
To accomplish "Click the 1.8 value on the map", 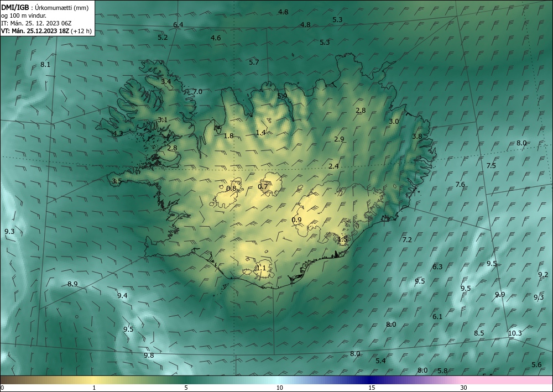I will pos(228,135).
